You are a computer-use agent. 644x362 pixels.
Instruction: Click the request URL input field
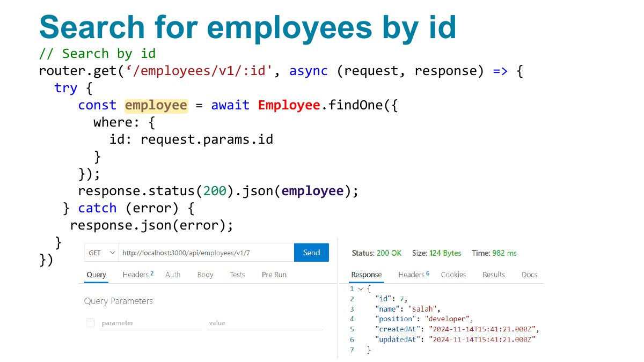click(206, 253)
